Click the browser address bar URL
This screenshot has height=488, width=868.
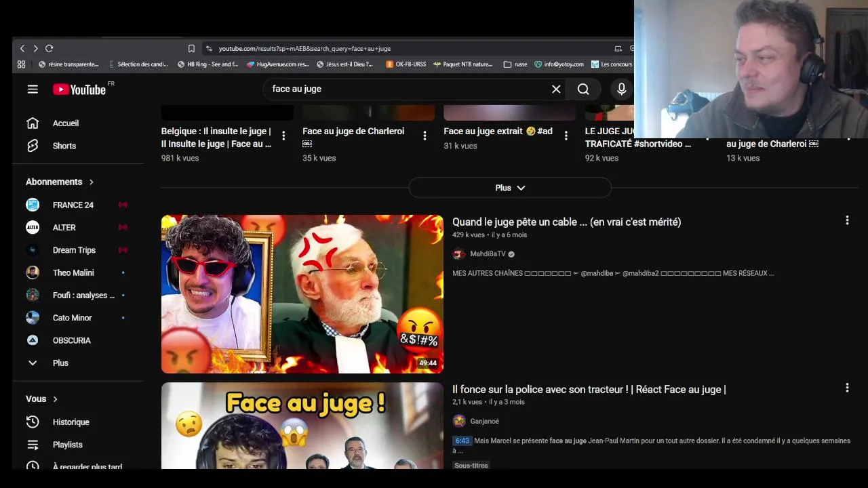304,49
